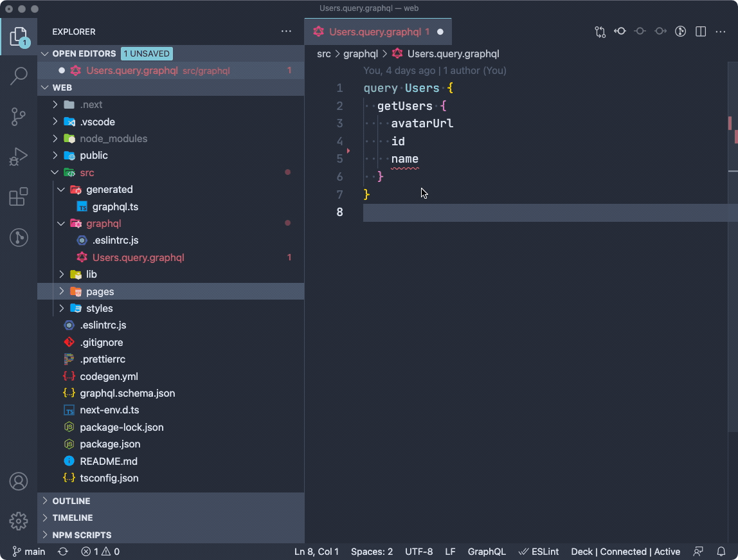Collapse the generated folder
738x560 pixels.
pos(61,190)
